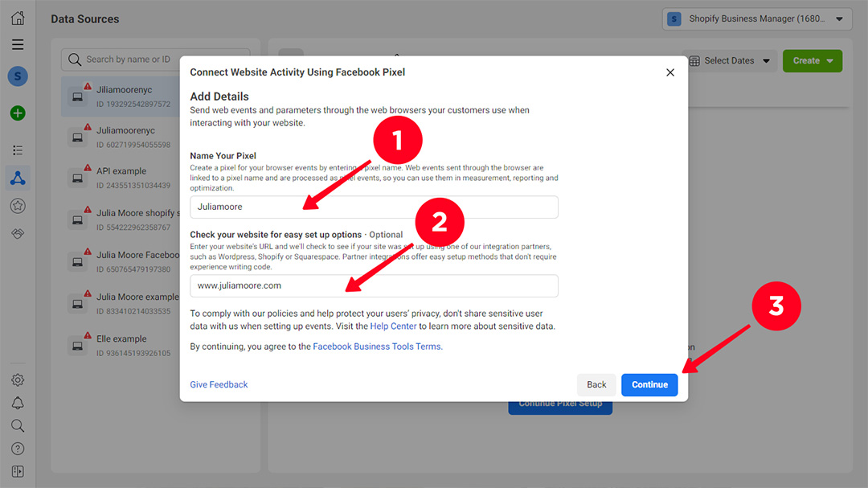This screenshot has height=488, width=868.
Task: Open Facebook Business Tools Terms link
Action: click(378, 347)
